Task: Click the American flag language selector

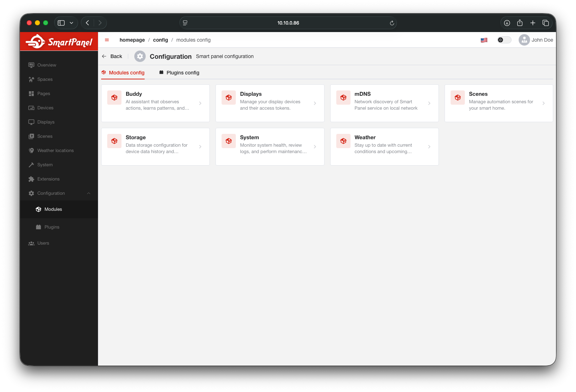Action: tap(484, 40)
